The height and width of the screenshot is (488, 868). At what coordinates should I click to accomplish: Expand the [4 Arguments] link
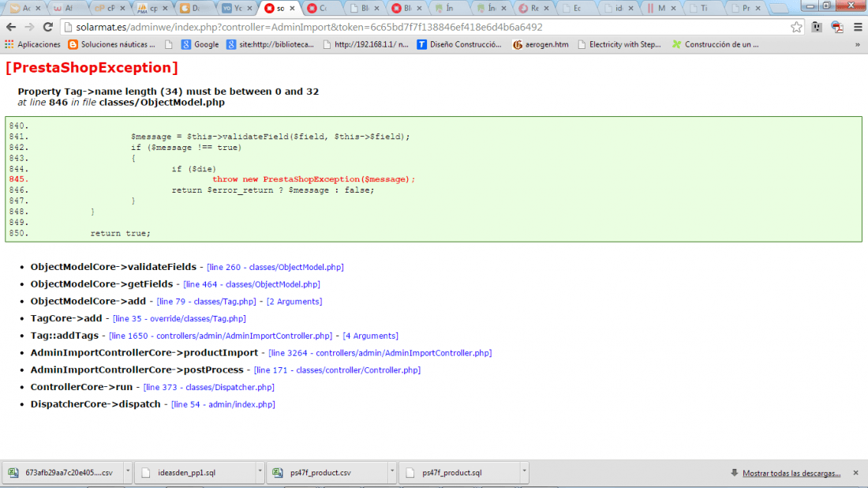coord(370,336)
